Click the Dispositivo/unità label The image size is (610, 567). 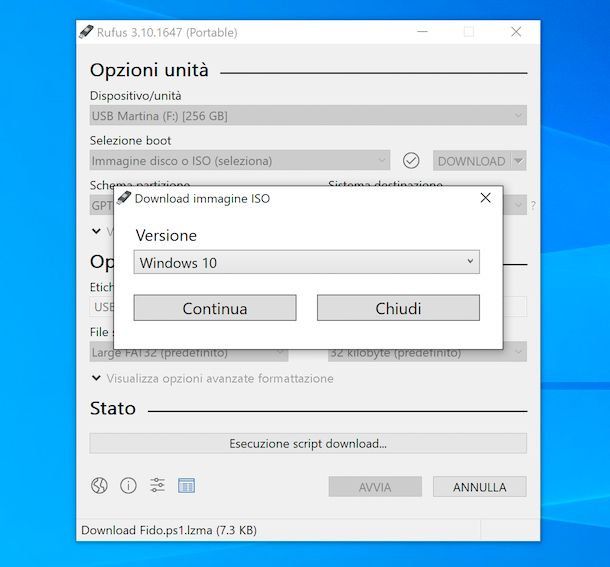135,95
